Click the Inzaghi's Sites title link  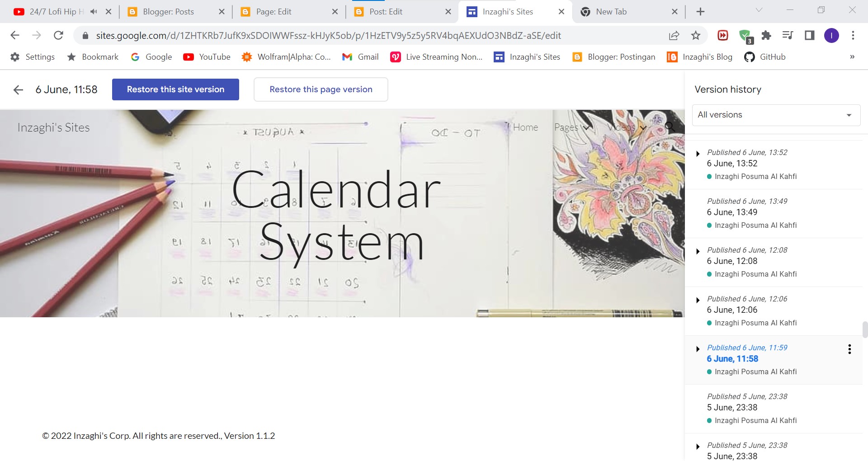(53, 127)
